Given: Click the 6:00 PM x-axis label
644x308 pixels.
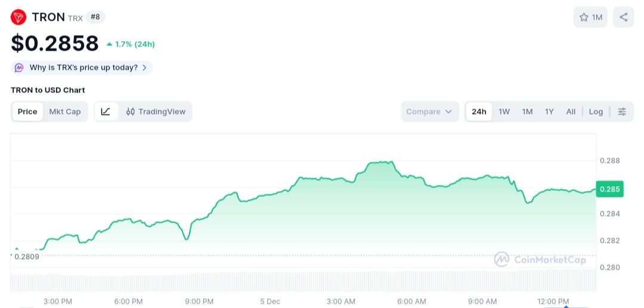Looking at the screenshot, I should (129, 301).
